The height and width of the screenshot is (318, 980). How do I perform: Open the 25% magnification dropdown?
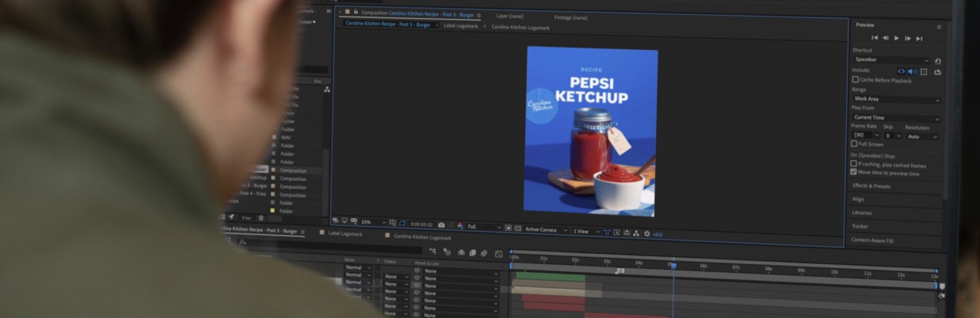pos(373,222)
